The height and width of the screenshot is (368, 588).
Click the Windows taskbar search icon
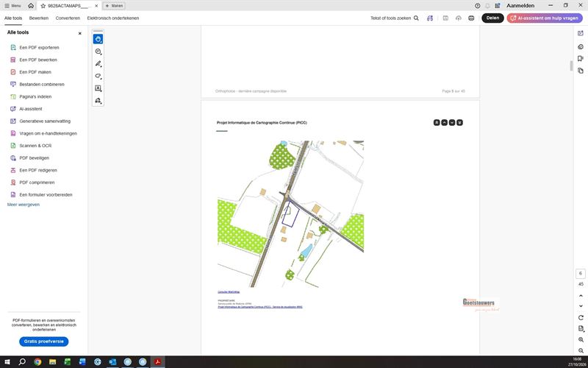[22, 362]
